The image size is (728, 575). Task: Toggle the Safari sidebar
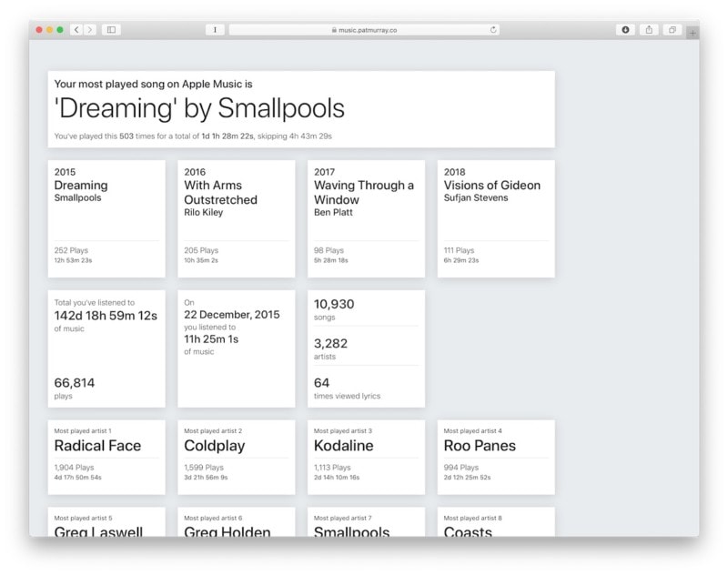tap(110, 29)
